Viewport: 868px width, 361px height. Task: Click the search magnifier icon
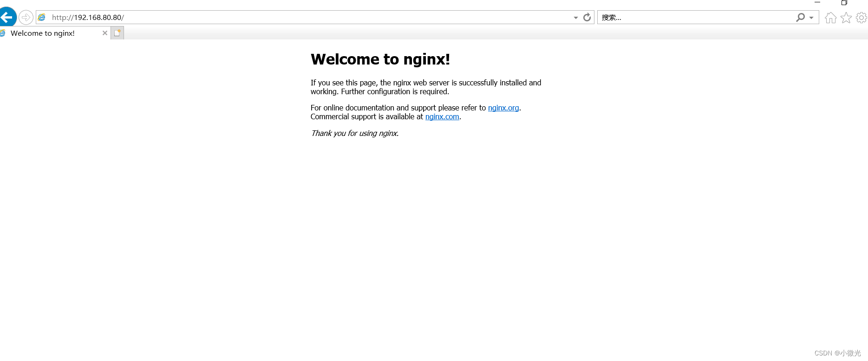(x=800, y=17)
